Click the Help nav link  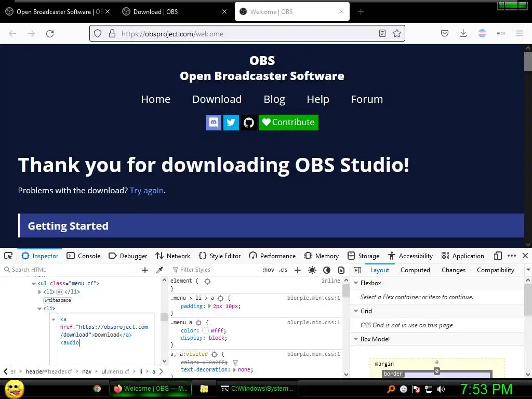(318, 99)
